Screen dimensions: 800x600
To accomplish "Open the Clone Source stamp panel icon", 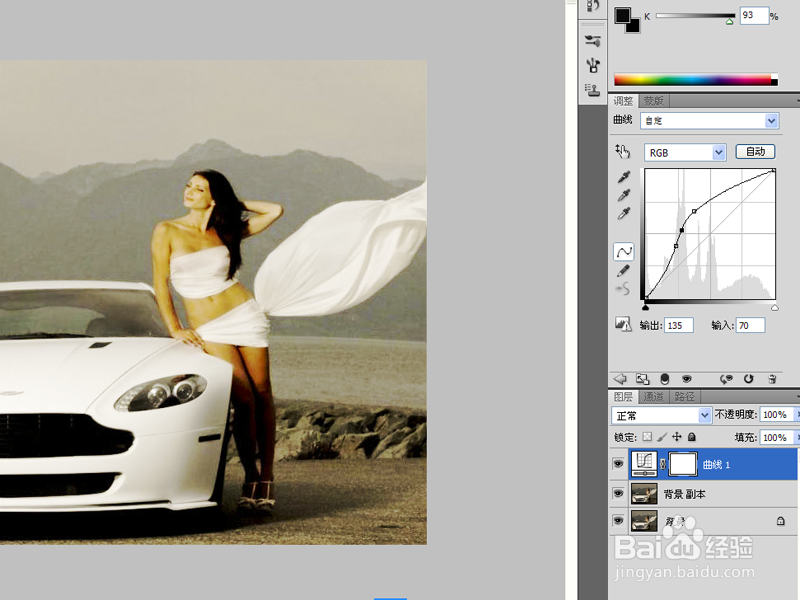I will [592, 90].
